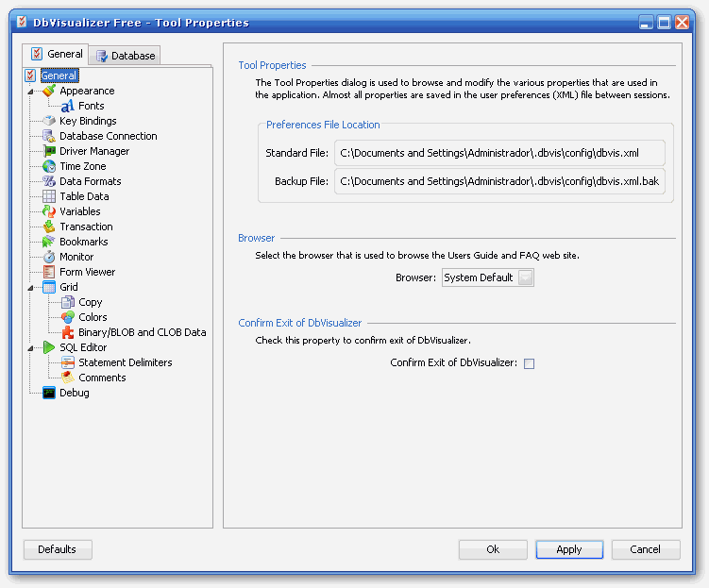Screen dimensions: 709x588
Task: Select the SQL Editor tree item label
Action: pos(84,347)
